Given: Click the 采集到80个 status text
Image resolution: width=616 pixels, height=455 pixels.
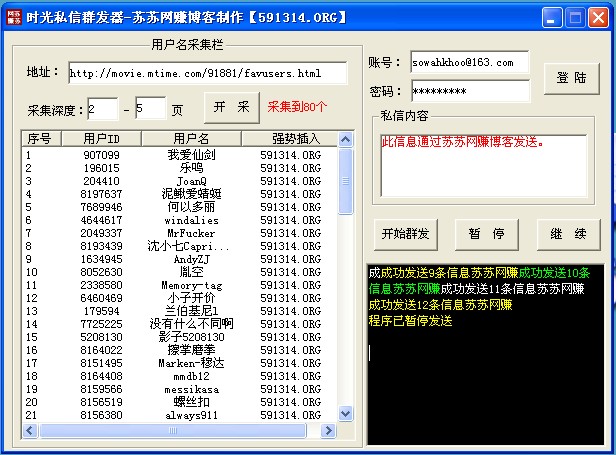Looking at the screenshot, I should [x=297, y=106].
